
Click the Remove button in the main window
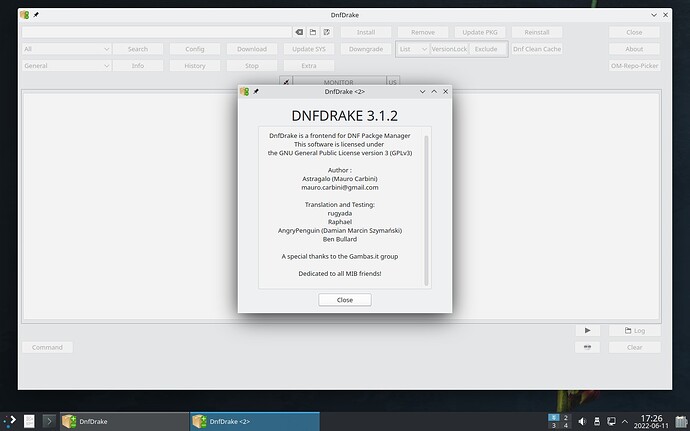[x=423, y=32]
